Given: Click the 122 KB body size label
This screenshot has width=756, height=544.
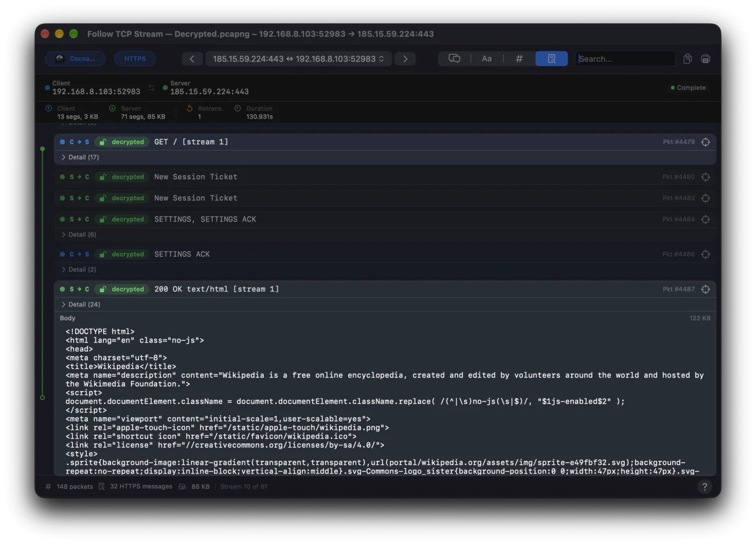Looking at the screenshot, I should click(700, 318).
